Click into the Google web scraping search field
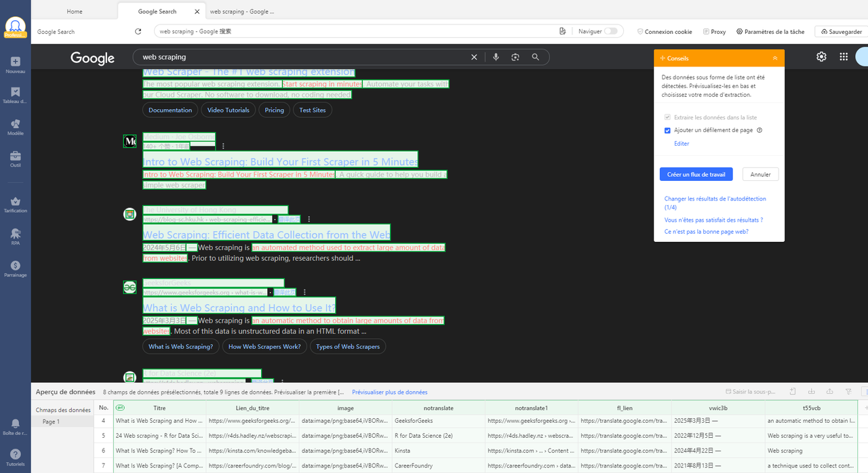 point(302,57)
